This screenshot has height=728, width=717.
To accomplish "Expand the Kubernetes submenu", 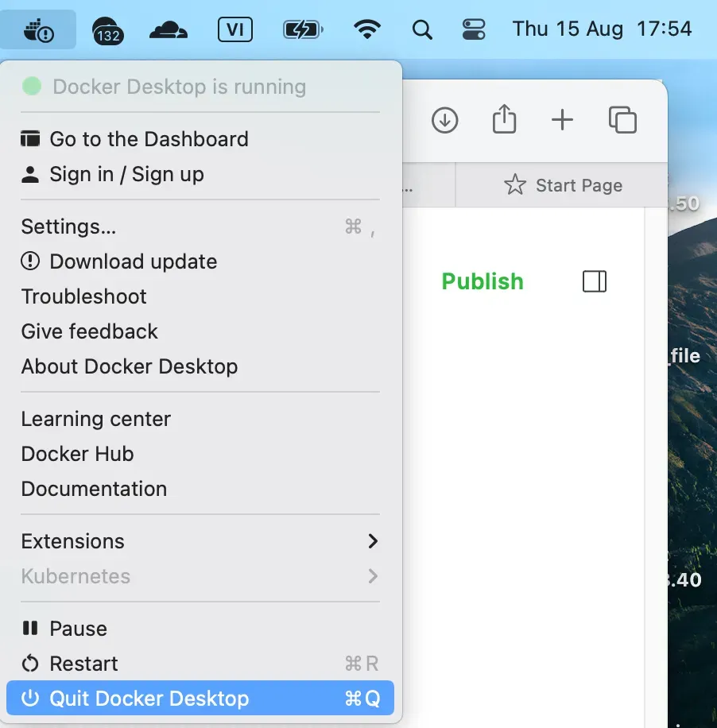I will (200, 577).
